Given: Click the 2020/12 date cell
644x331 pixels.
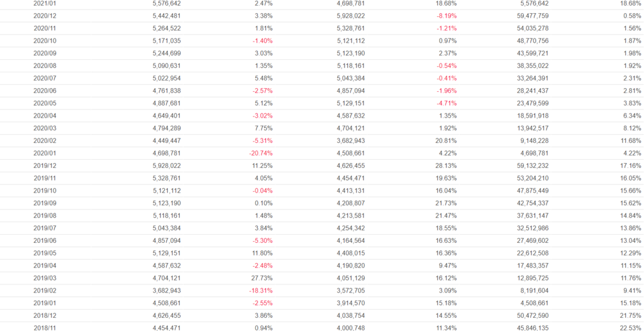Looking at the screenshot, I should click(45, 16).
